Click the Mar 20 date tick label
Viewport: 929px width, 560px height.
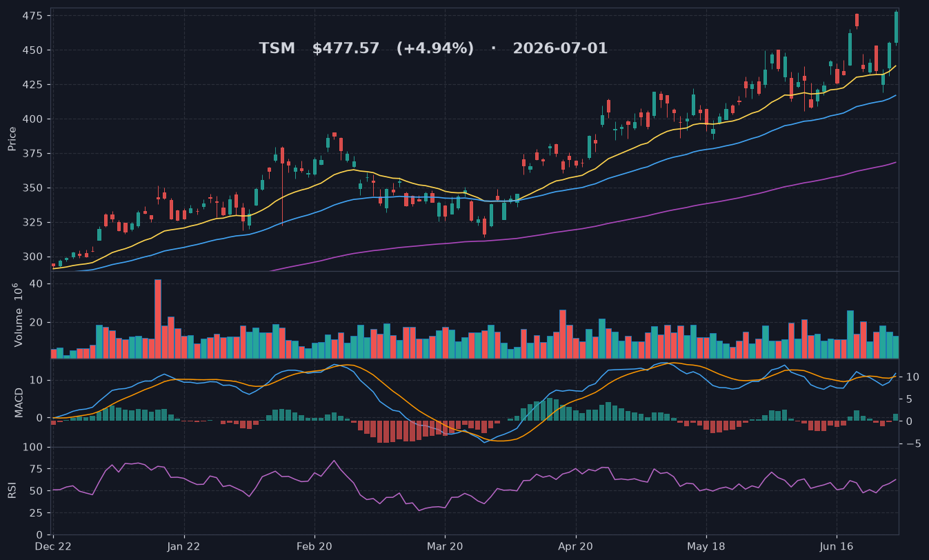point(445,546)
